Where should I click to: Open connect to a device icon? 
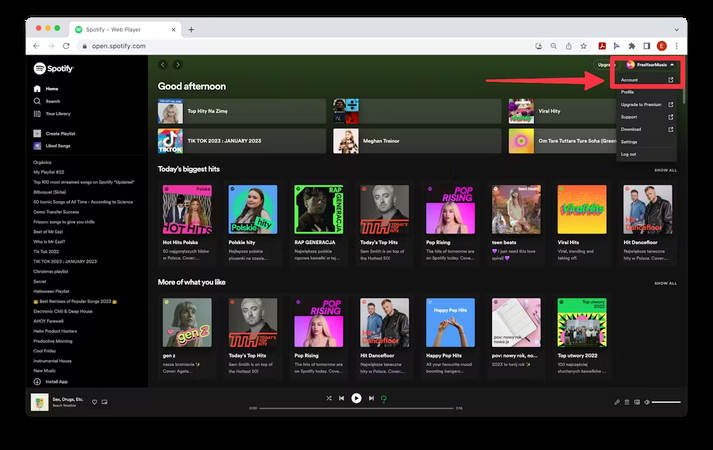(637, 402)
